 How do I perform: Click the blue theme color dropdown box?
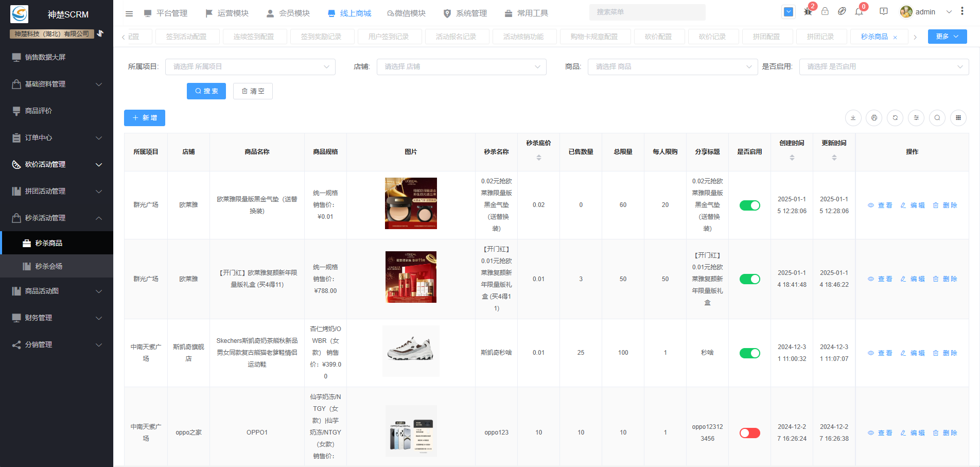point(789,11)
